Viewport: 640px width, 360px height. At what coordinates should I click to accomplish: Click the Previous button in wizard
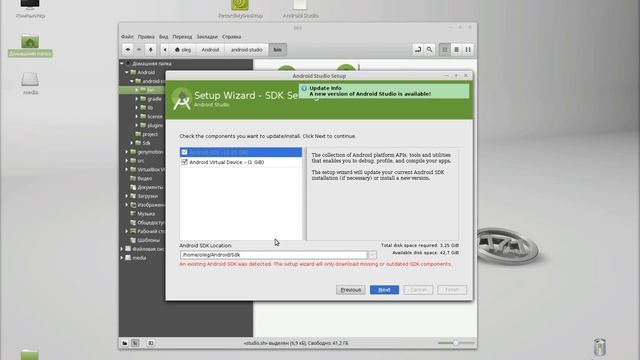[351, 290]
